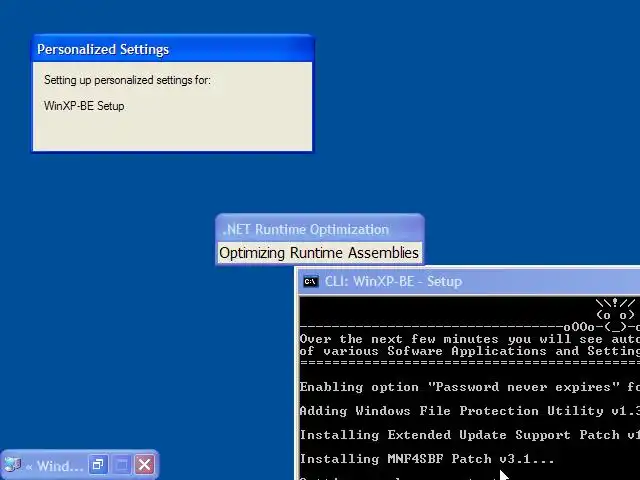
Task: Click the « Wind... minimized window label
Action: pyautogui.click(x=55, y=465)
